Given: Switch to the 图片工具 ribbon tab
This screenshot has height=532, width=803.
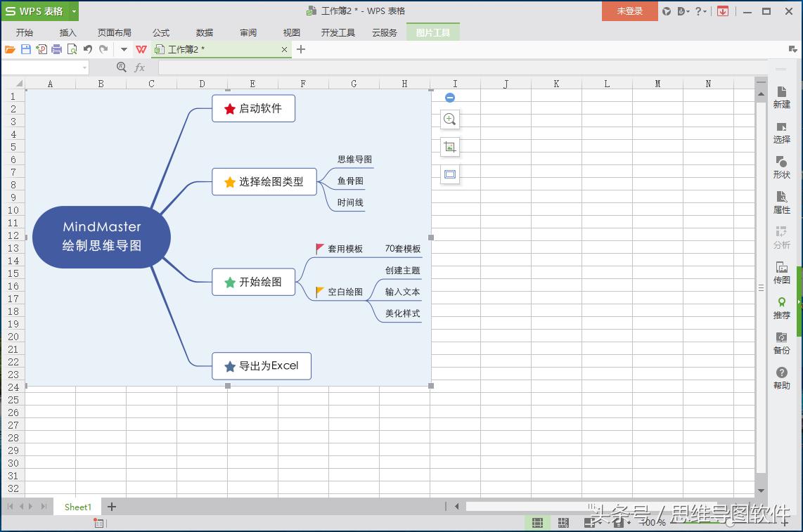Looking at the screenshot, I should click(432, 32).
